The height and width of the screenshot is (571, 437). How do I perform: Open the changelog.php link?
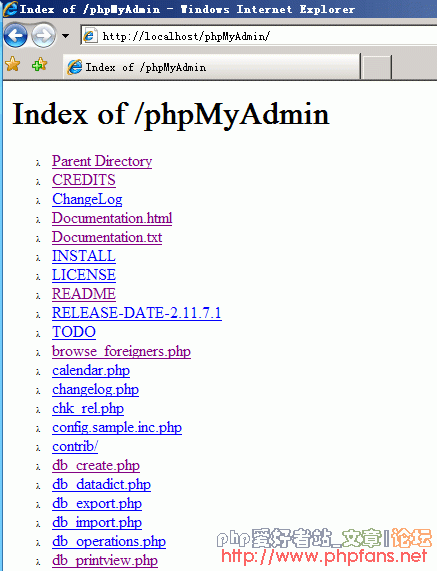[95, 390]
